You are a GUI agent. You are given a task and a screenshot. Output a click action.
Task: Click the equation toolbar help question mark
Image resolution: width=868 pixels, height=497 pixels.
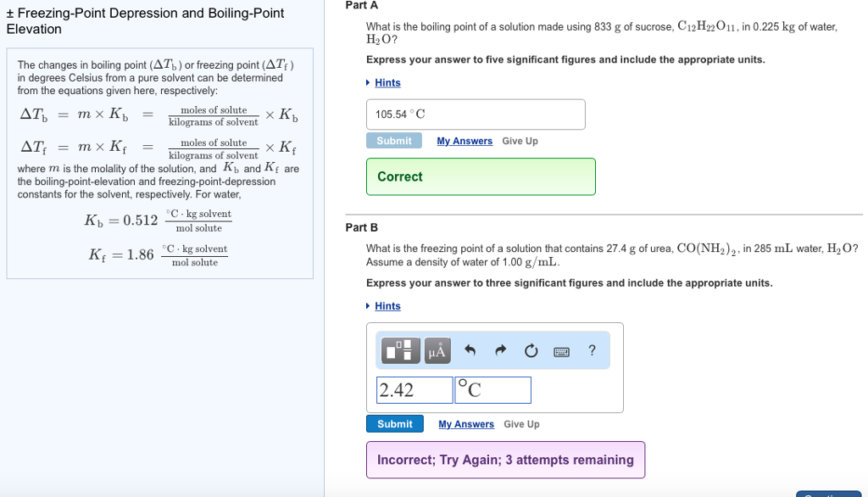(x=591, y=349)
